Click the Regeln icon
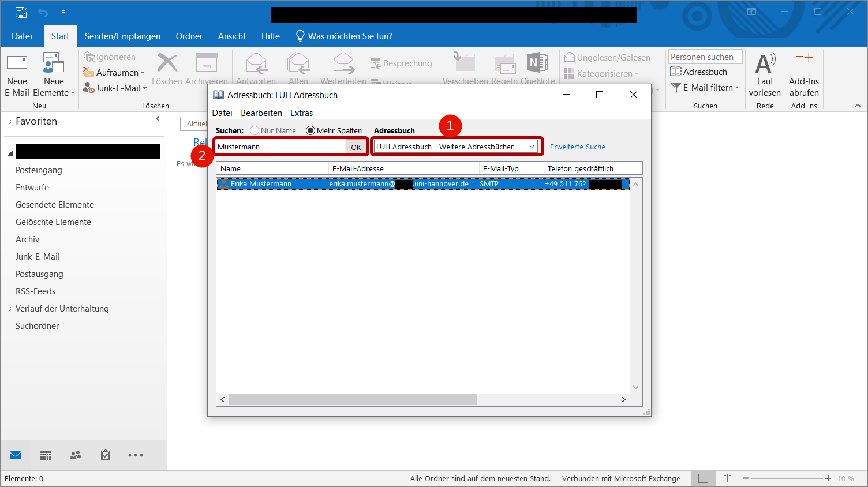This screenshot has height=487, width=868. (x=504, y=62)
